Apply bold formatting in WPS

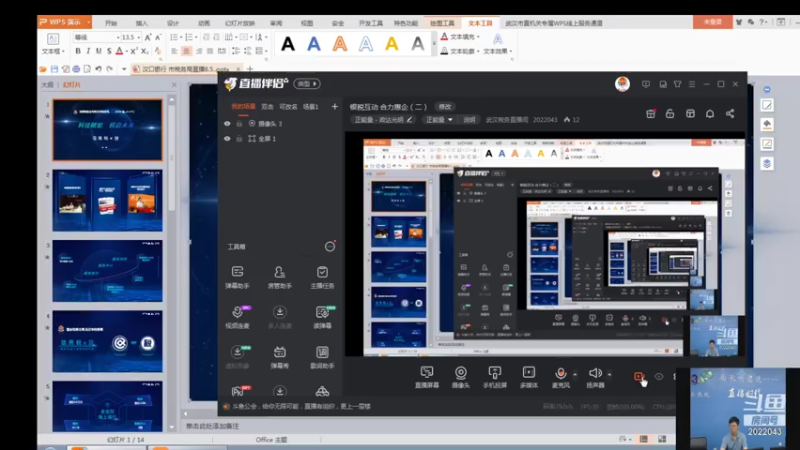coord(78,51)
